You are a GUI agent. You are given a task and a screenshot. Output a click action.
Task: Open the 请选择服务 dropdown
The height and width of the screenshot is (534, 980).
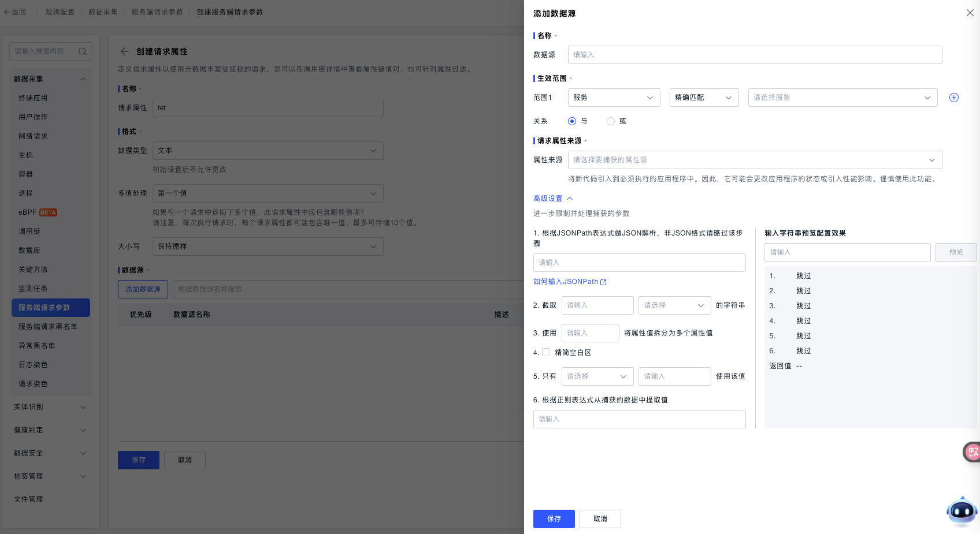(x=842, y=98)
